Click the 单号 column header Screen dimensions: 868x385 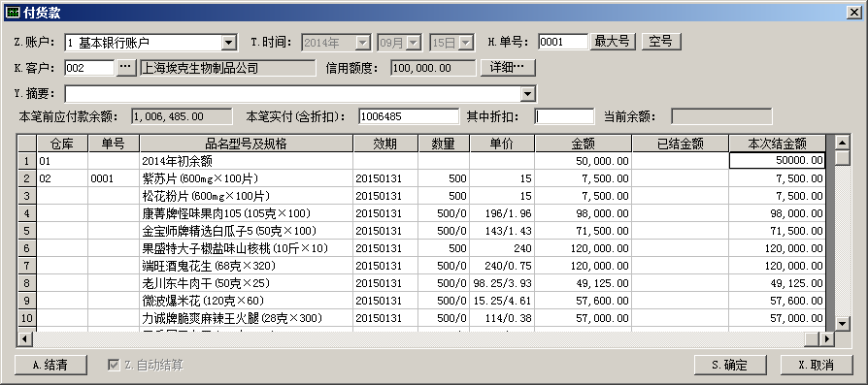(x=114, y=144)
